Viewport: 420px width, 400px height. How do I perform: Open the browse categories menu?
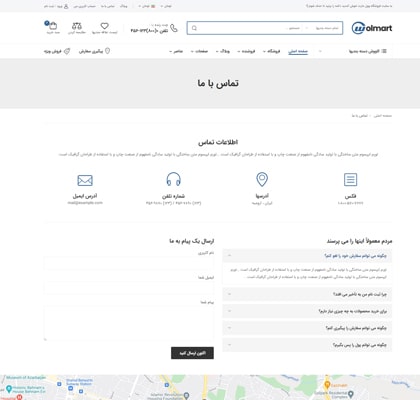coord(368,51)
